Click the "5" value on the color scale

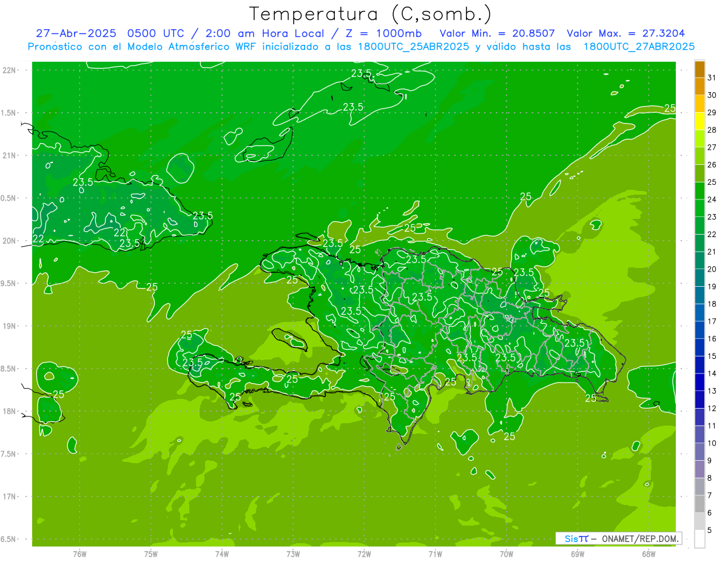(710, 530)
